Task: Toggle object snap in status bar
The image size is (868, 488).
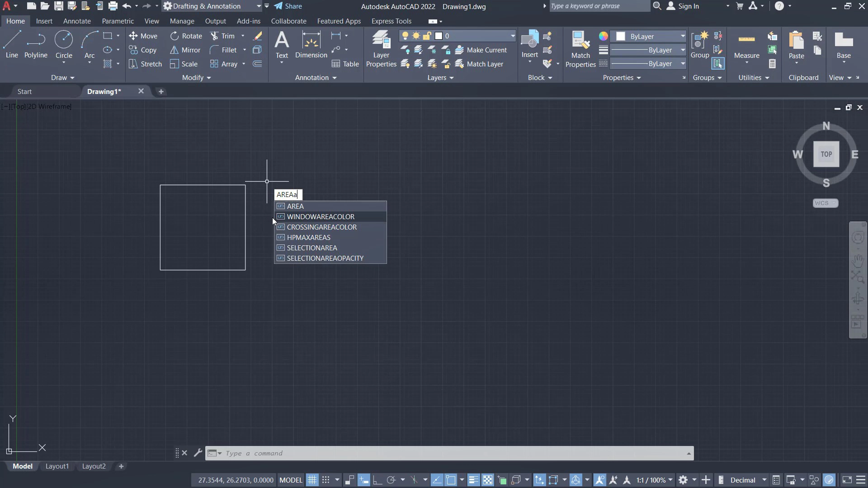Action: point(451,480)
